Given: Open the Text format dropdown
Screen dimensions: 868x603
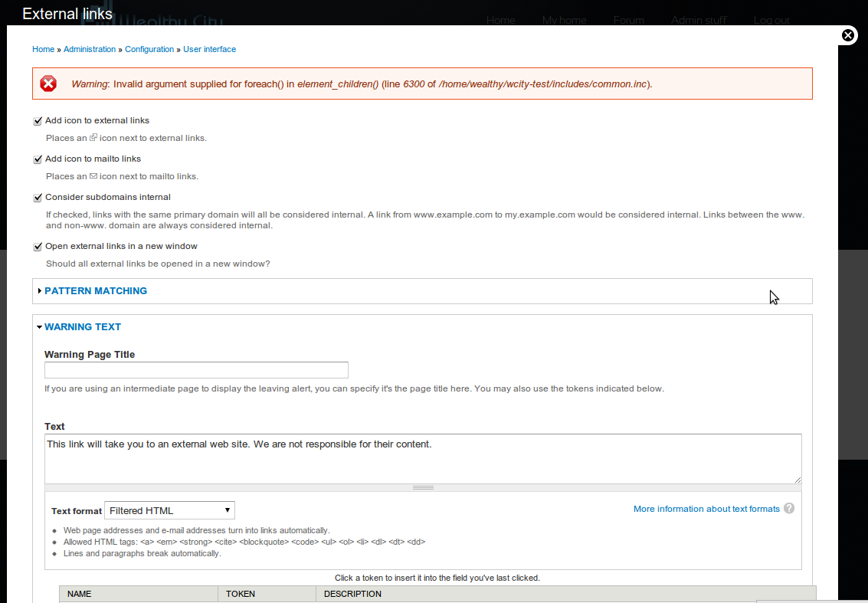Looking at the screenshot, I should coord(169,510).
